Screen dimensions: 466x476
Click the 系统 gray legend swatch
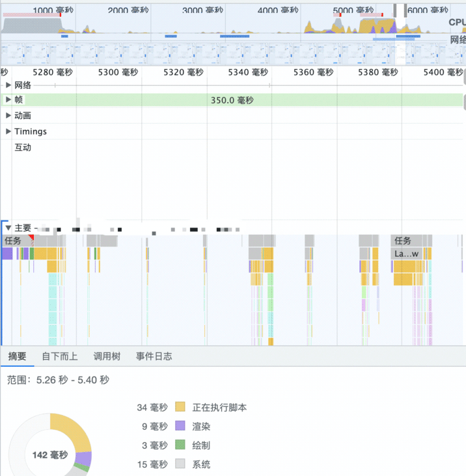(180, 464)
